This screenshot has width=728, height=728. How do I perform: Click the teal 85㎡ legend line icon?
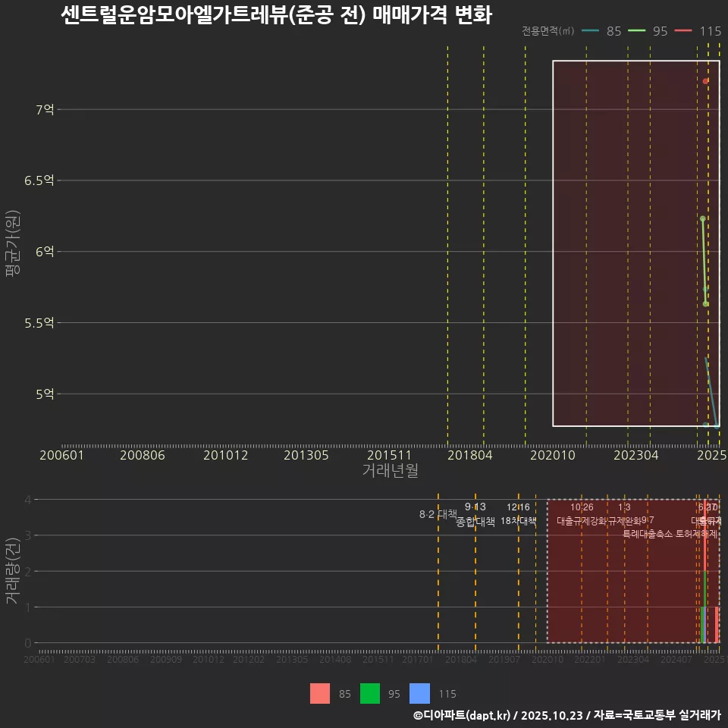click(x=590, y=32)
